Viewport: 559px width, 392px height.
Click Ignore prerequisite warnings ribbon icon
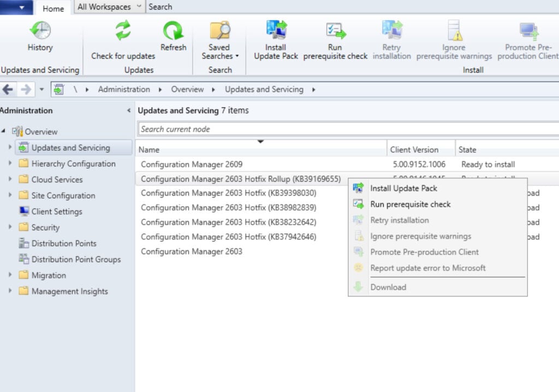coord(455,31)
